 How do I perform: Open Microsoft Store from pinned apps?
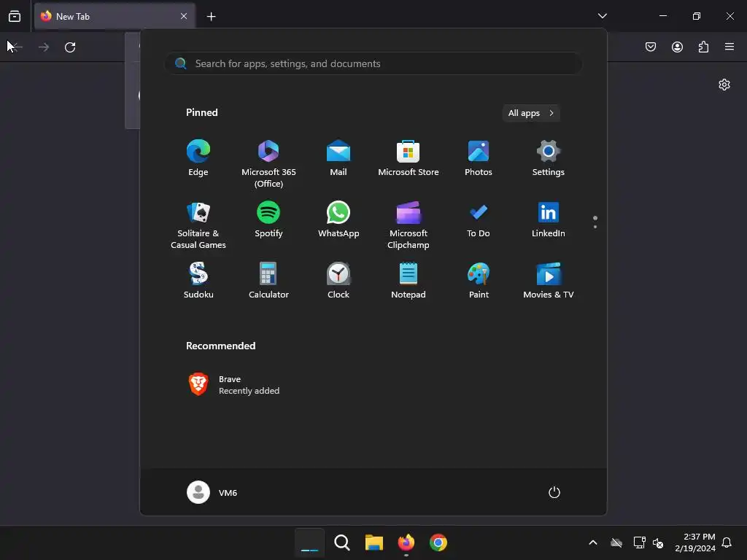tap(409, 159)
